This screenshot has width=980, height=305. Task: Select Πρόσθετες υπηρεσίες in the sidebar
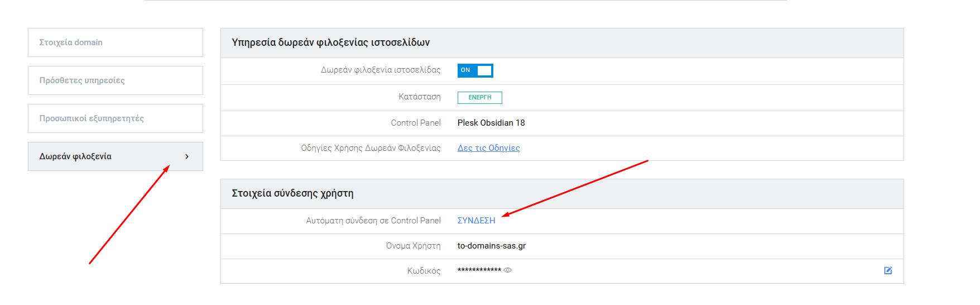coord(115,80)
